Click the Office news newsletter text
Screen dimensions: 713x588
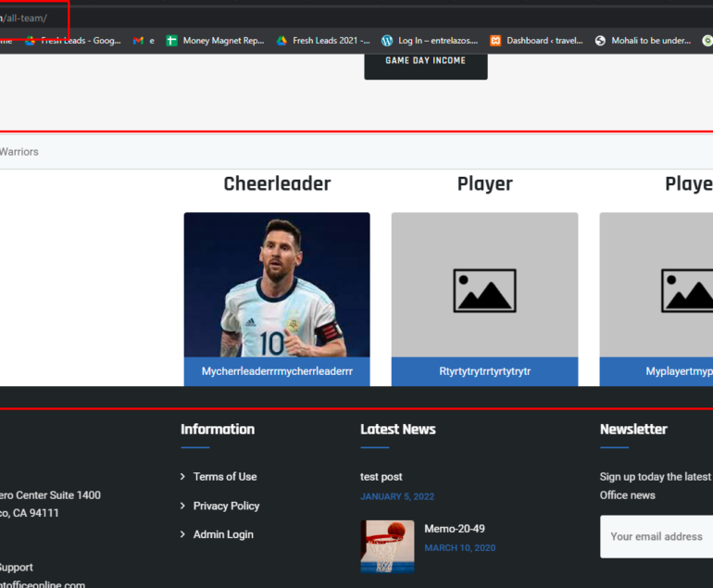pyautogui.click(x=627, y=495)
